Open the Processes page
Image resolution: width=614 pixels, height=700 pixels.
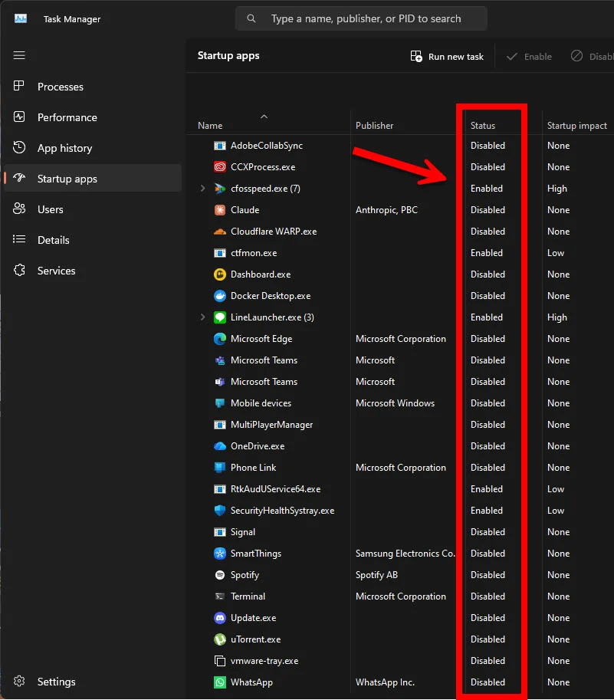[93, 87]
